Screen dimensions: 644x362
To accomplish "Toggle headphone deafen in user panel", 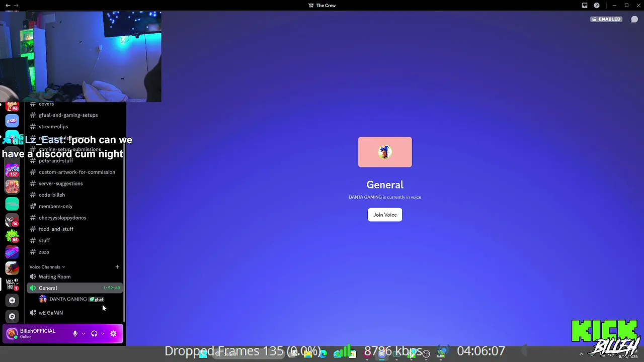I will click(94, 333).
